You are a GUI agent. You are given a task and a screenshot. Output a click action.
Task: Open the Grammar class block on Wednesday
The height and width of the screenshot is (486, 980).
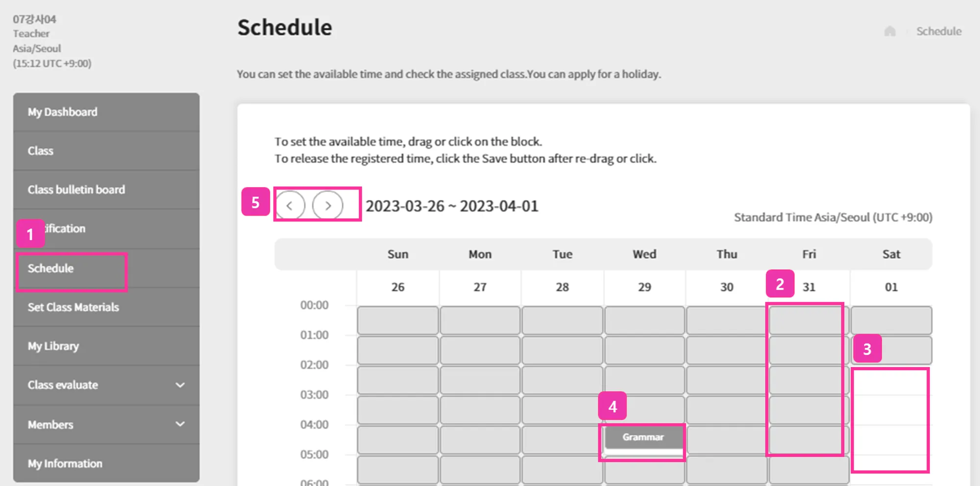643,437
